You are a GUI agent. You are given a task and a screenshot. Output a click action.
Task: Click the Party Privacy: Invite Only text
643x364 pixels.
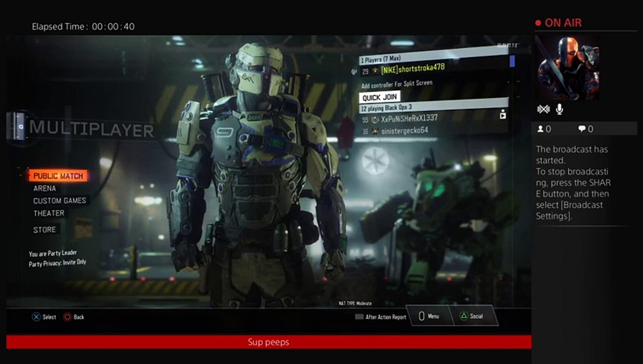pyautogui.click(x=57, y=263)
